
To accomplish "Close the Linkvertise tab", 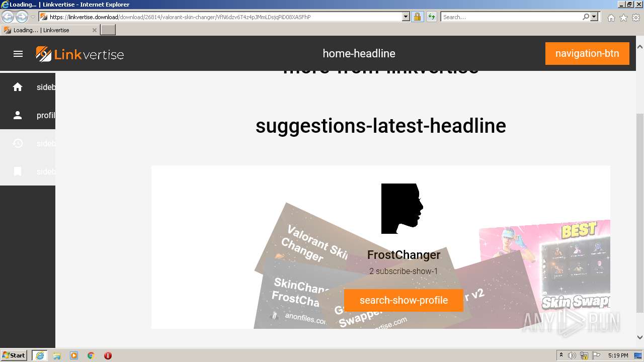I will [x=94, y=30].
